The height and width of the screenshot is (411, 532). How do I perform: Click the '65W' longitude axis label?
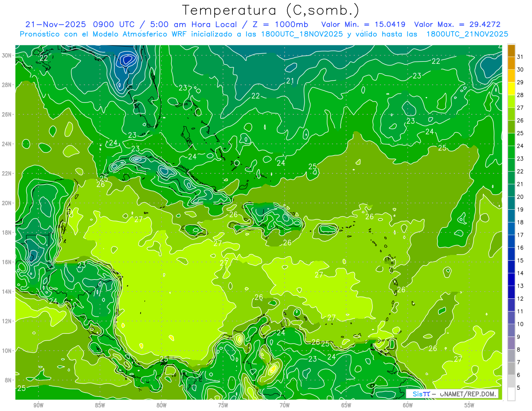346,405
